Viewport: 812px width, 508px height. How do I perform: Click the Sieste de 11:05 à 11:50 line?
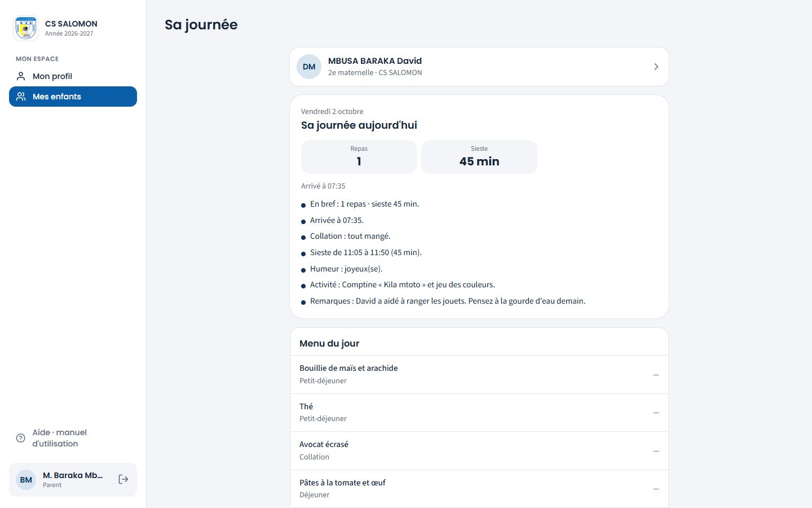(366, 252)
